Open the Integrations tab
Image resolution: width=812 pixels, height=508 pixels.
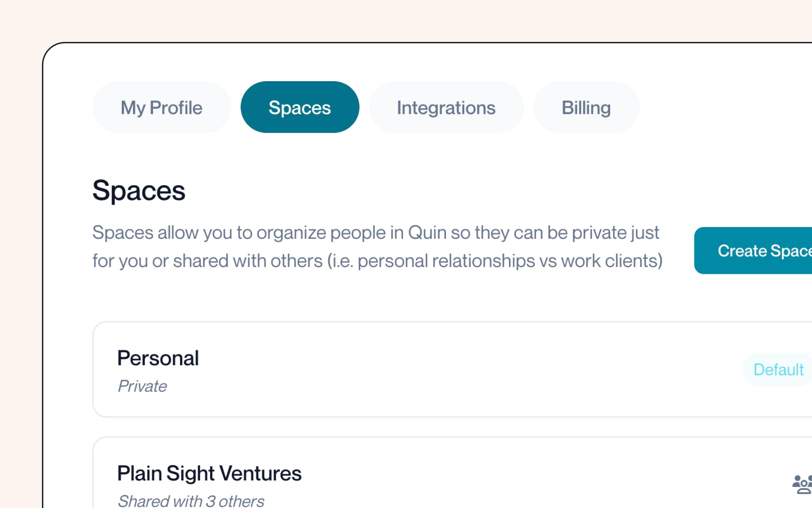[446, 107]
